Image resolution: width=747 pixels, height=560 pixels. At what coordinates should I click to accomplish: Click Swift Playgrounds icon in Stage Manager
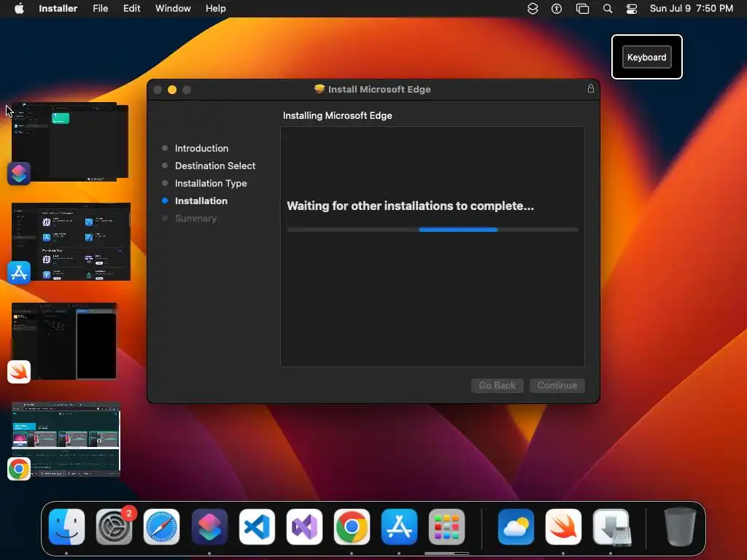coord(19,371)
